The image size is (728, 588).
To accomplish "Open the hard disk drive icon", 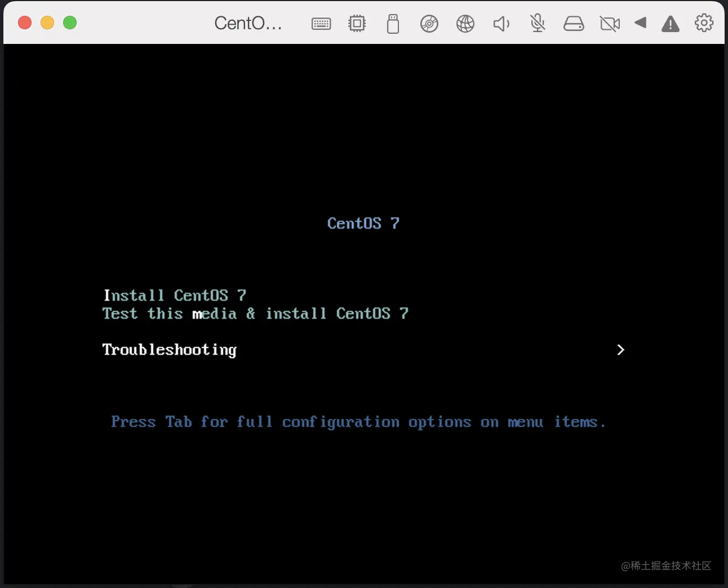I will pos(574,24).
